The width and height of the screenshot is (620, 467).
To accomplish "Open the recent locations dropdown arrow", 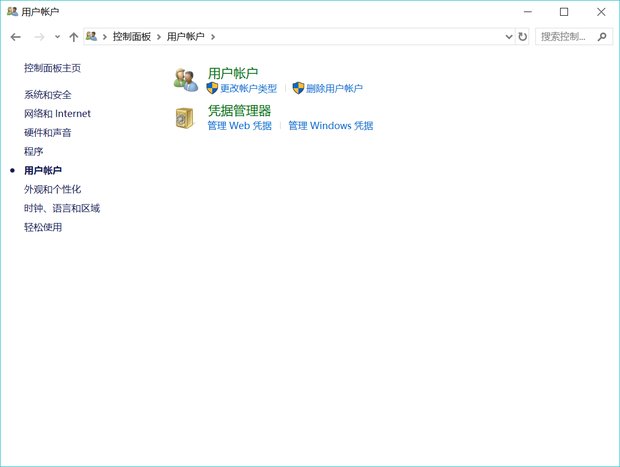I will coord(57,37).
